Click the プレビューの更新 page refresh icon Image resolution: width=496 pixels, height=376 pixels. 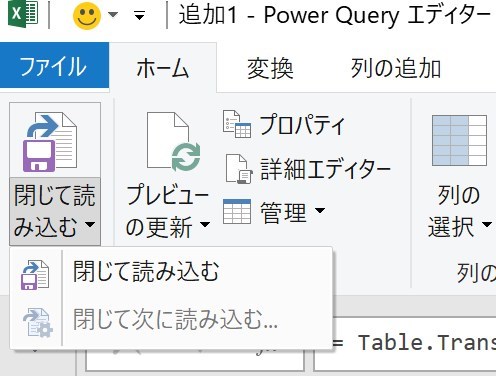point(173,141)
